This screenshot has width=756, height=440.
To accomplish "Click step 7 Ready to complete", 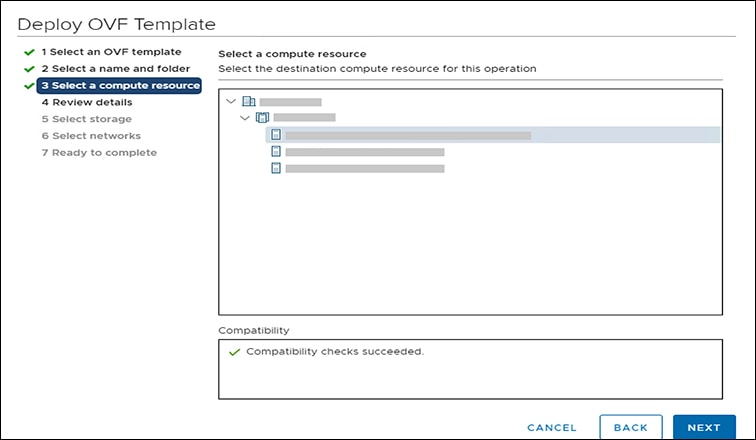I will point(98,152).
